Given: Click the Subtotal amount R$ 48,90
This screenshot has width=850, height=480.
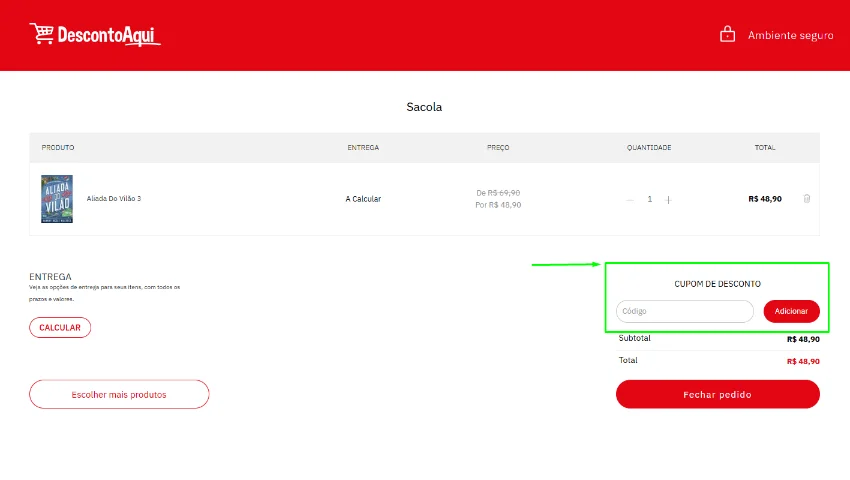Looking at the screenshot, I should [x=803, y=340].
